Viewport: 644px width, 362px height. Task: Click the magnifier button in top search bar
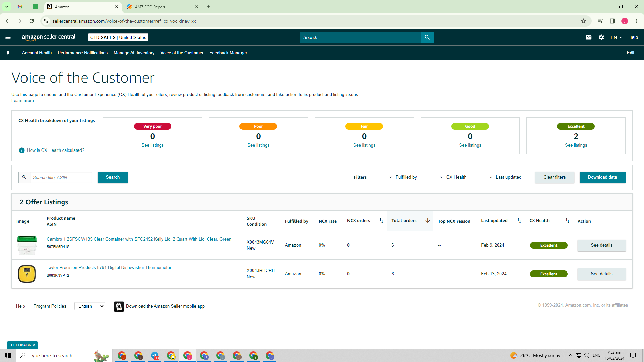click(427, 37)
